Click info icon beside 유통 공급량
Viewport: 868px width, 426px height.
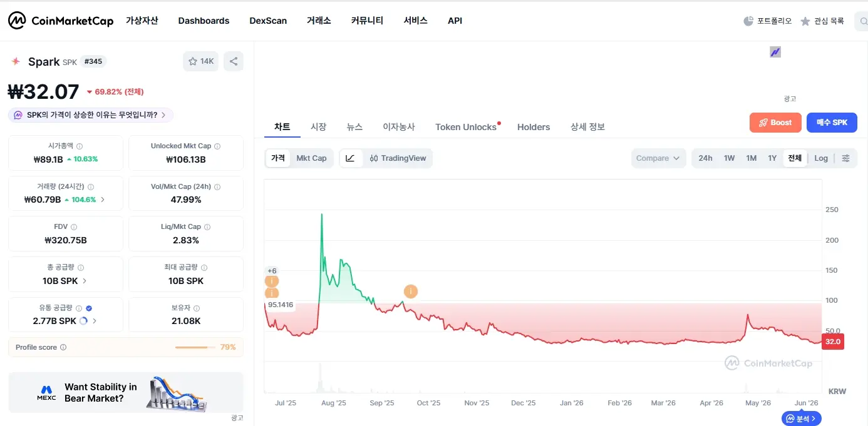coord(79,308)
